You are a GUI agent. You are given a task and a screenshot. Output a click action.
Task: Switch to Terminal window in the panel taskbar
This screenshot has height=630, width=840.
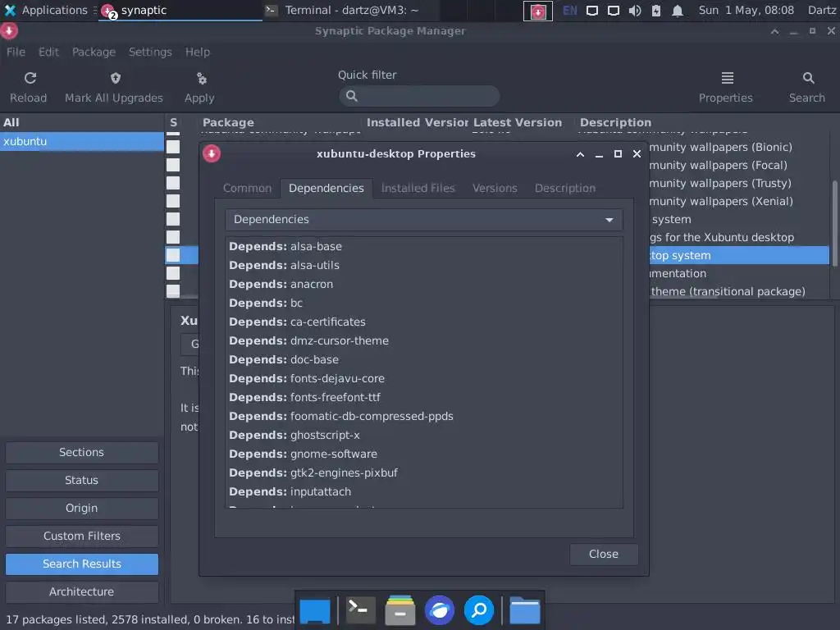tap(351, 10)
